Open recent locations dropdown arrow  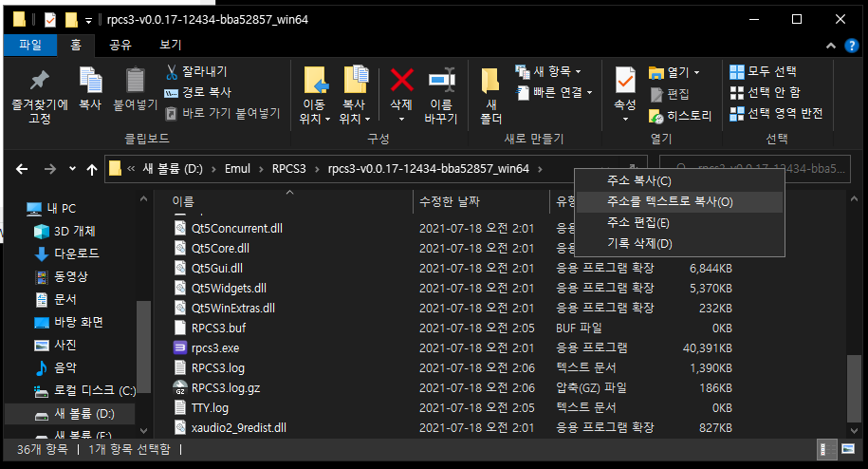pyautogui.click(x=72, y=169)
